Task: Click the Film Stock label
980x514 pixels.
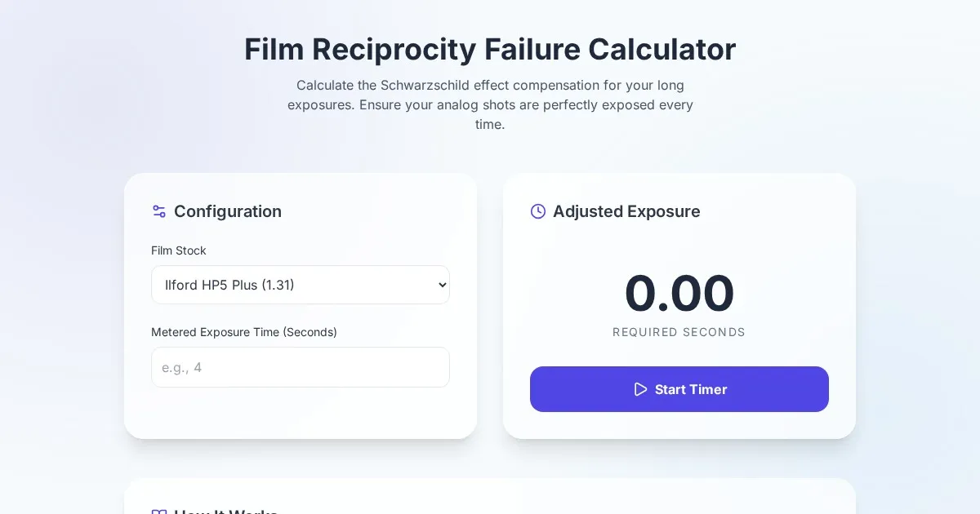Action: (179, 250)
